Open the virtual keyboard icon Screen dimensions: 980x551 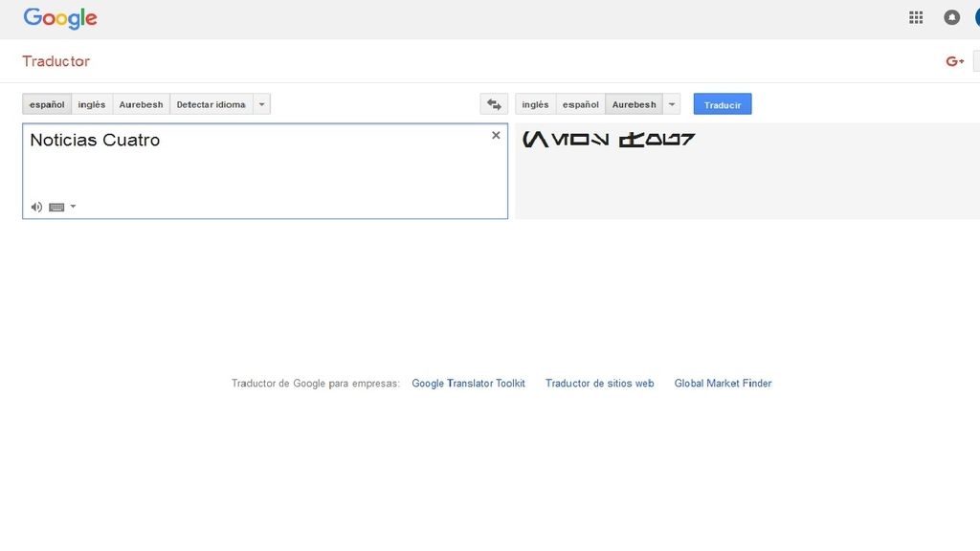[56, 207]
